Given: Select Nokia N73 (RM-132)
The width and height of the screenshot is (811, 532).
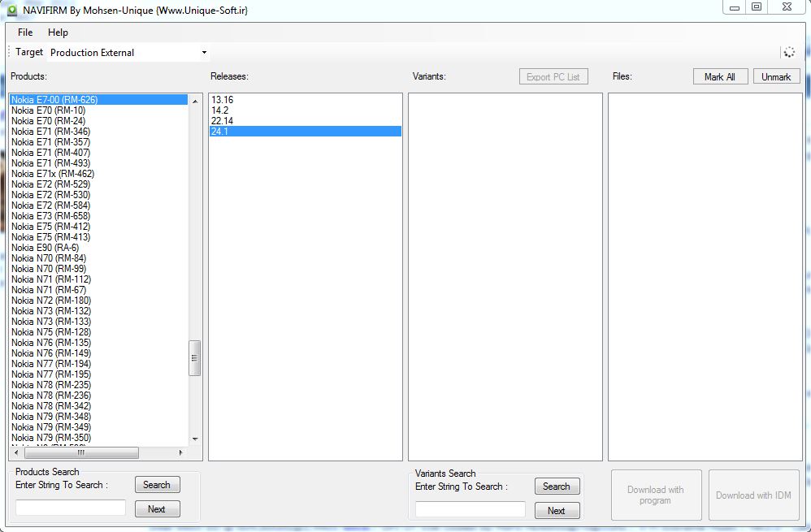Looking at the screenshot, I should tap(99, 311).
